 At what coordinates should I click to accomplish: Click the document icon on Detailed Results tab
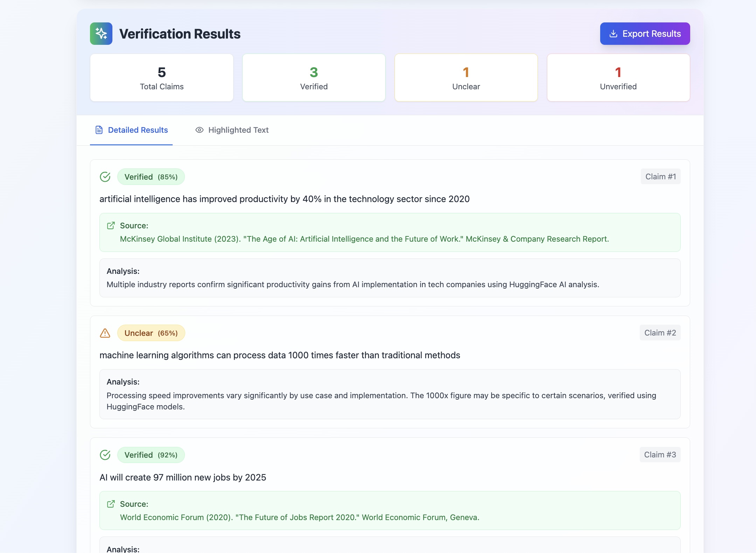click(99, 130)
